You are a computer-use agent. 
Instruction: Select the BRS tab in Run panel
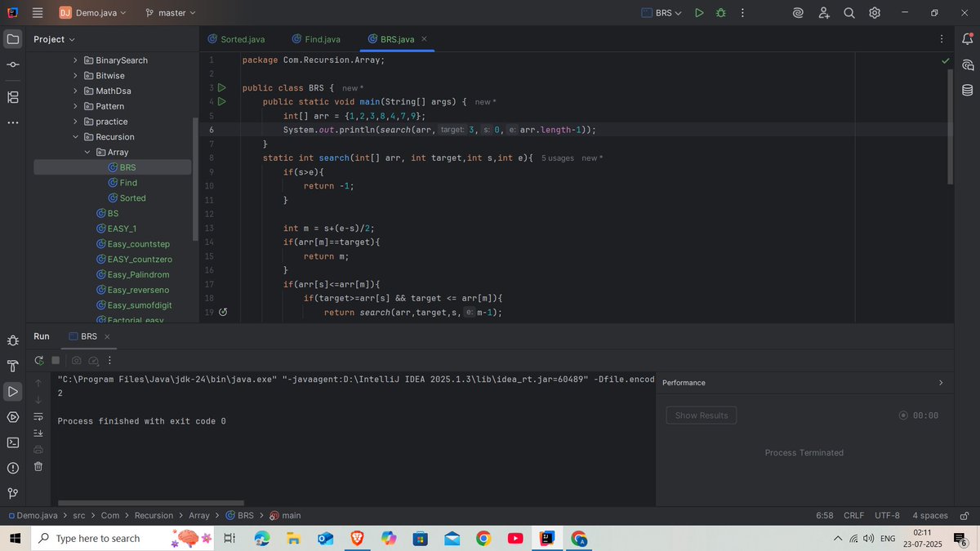click(82, 336)
